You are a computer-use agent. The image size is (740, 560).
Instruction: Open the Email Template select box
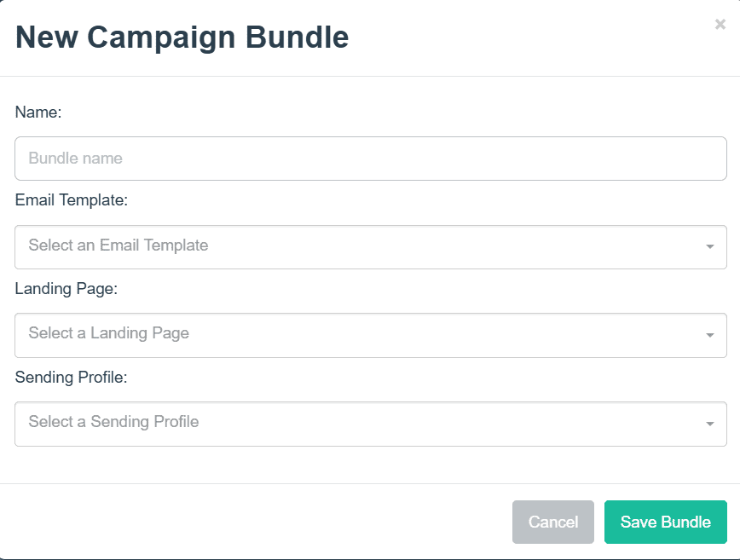pos(370,247)
